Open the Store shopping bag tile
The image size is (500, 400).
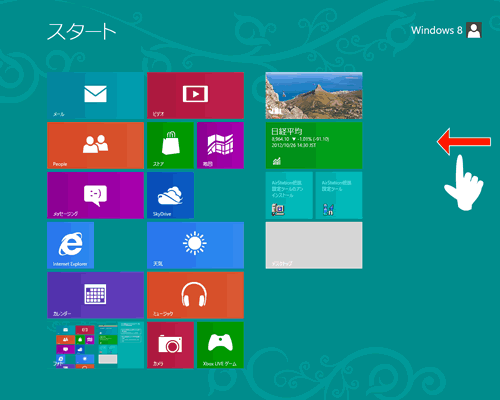pos(170,145)
